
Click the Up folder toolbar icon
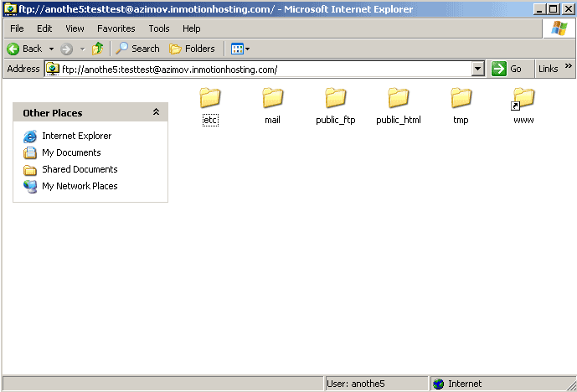click(x=97, y=49)
